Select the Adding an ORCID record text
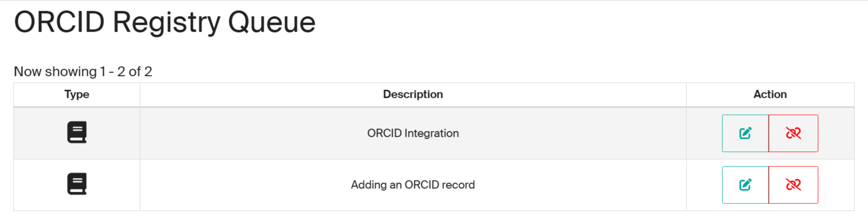This screenshot has width=868, height=219. pos(413,185)
